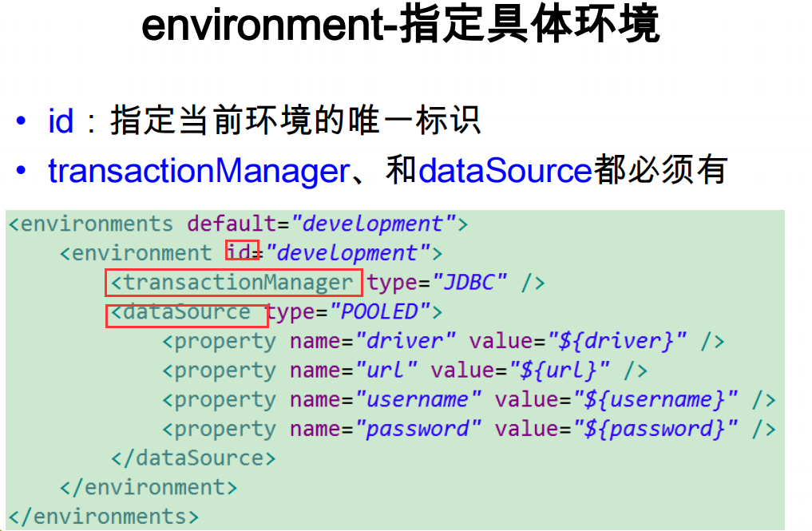Image resolution: width=812 pixels, height=531 pixels.
Task: Click the value="${url}" text
Action: pos(520,371)
